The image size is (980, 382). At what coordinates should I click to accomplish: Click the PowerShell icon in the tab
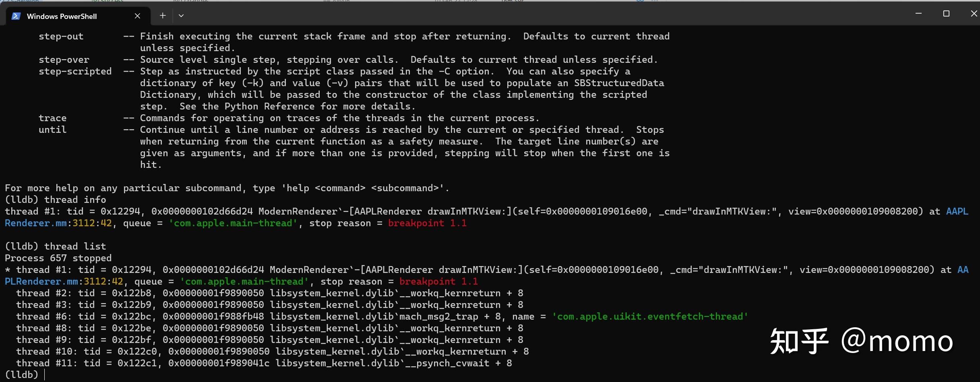[x=16, y=16]
